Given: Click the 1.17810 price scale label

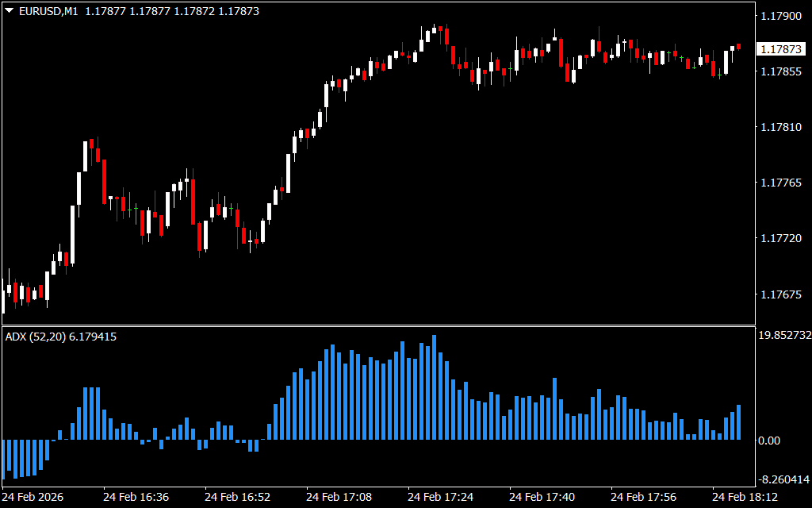Looking at the screenshot, I should 780,127.
